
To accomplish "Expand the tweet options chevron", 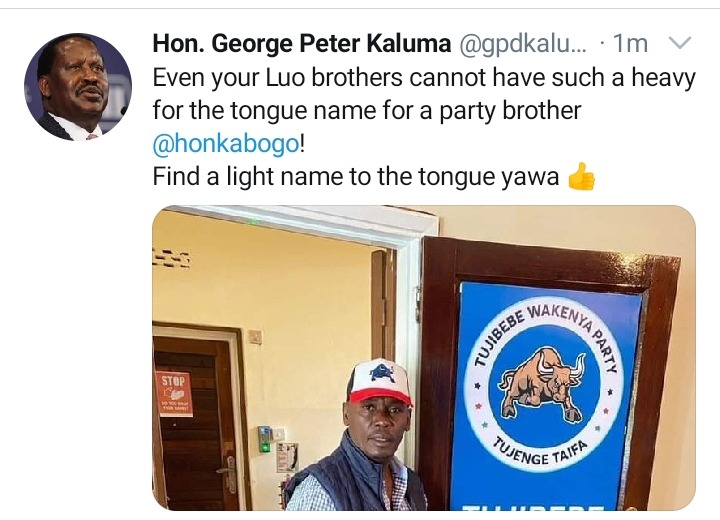I will (680, 43).
